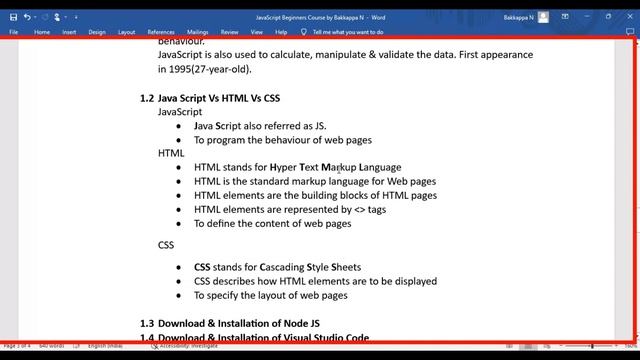Switch to the Review ribbon tab

[229, 32]
